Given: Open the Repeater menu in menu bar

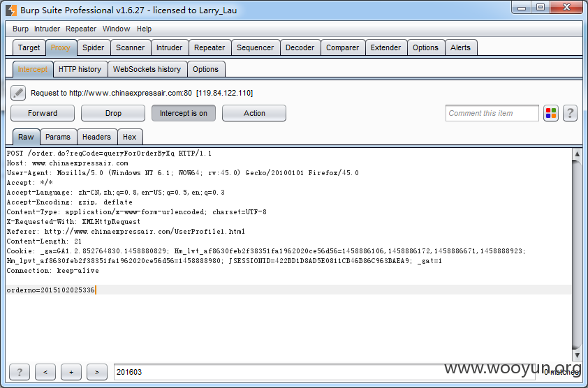Looking at the screenshot, I should (x=81, y=29).
